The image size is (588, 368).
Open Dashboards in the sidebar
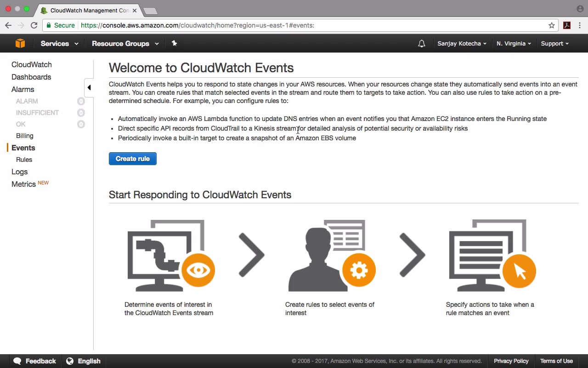pyautogui.click(x=31, y=77)
